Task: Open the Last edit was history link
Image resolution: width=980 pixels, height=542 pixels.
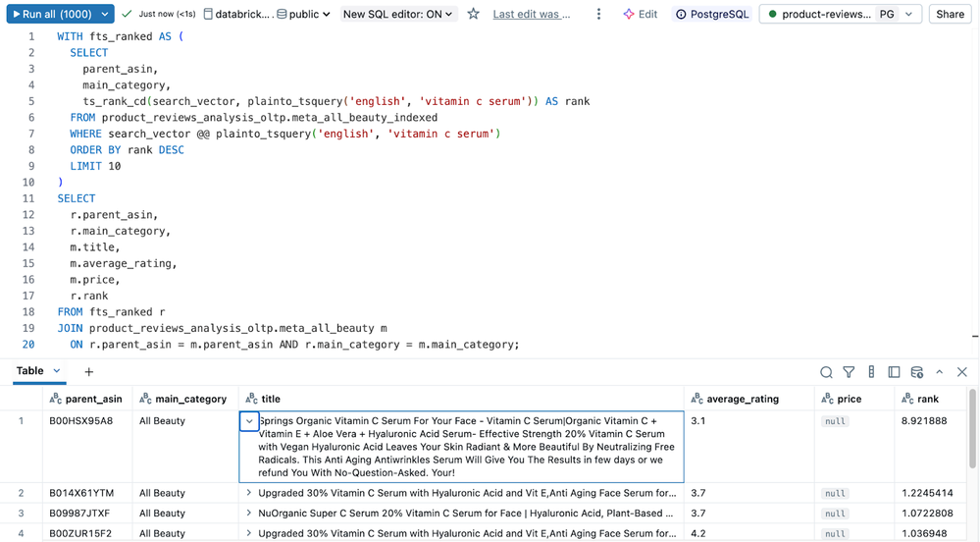Action: pyautogui.click(x=531, y=15)
